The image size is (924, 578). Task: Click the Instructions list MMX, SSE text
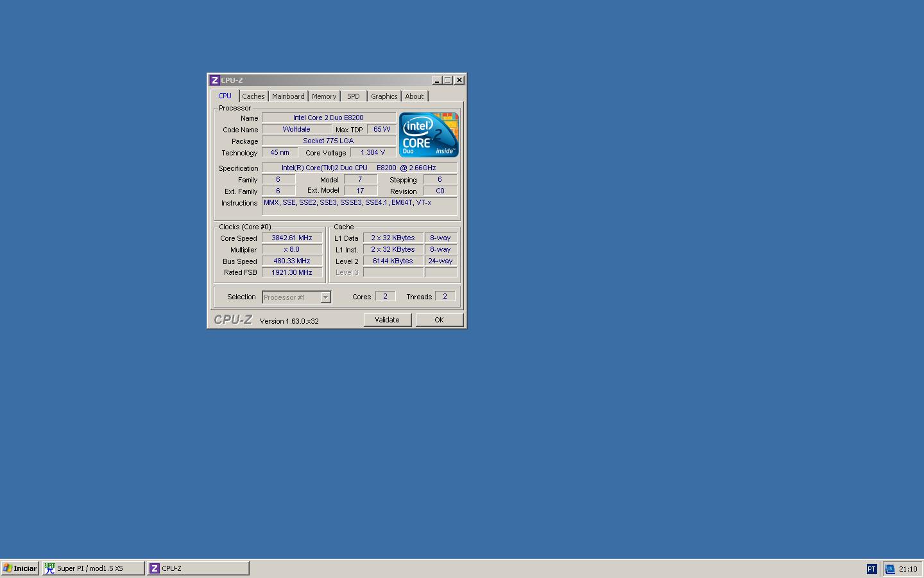[359, 206]
